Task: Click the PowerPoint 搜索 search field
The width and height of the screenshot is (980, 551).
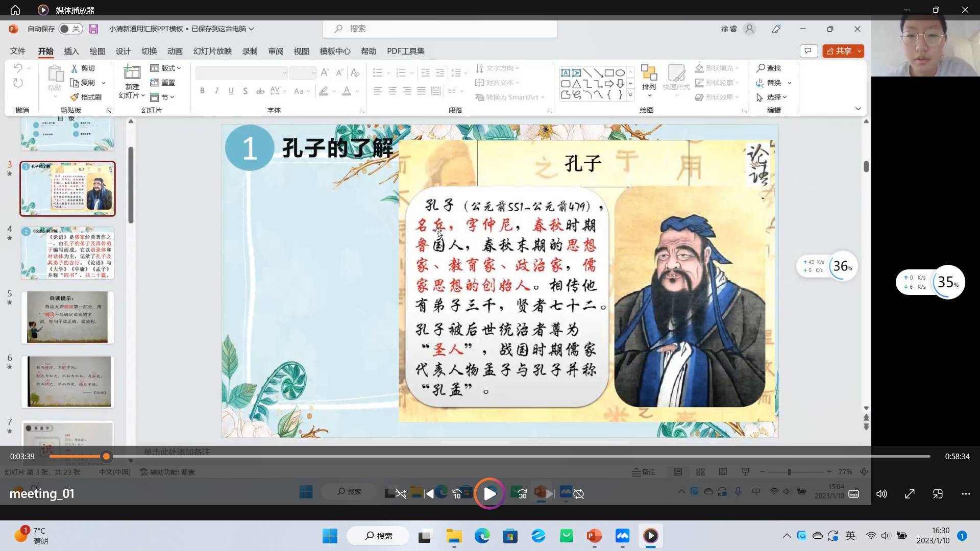Action: [x=440, y=29]
